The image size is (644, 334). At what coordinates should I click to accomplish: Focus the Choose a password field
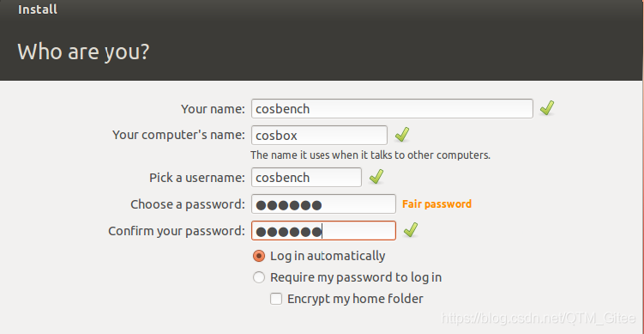(323, 204)
